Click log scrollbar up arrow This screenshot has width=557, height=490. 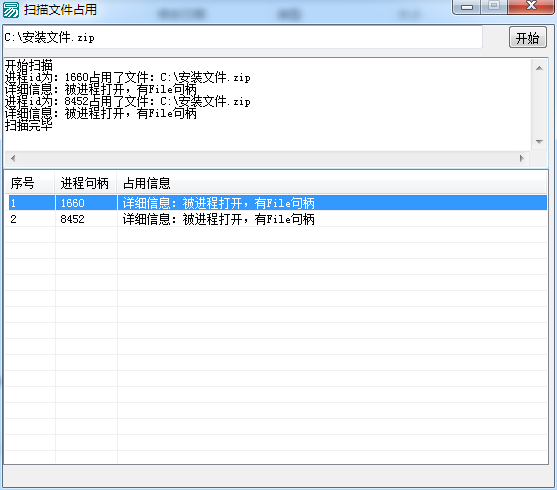click(539, 68)
